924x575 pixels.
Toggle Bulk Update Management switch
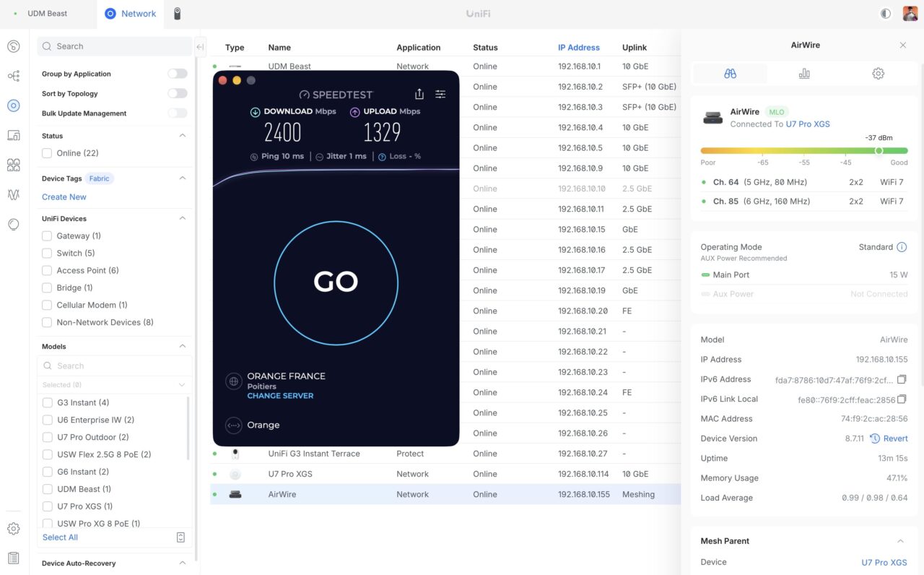pyautogui.click(x=178, y=113)
